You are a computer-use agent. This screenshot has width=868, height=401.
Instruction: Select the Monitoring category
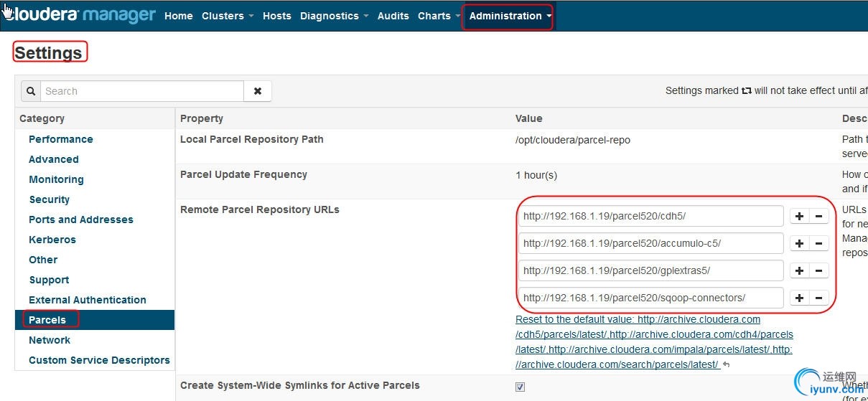pyautogui.click(x=56, y=179)
